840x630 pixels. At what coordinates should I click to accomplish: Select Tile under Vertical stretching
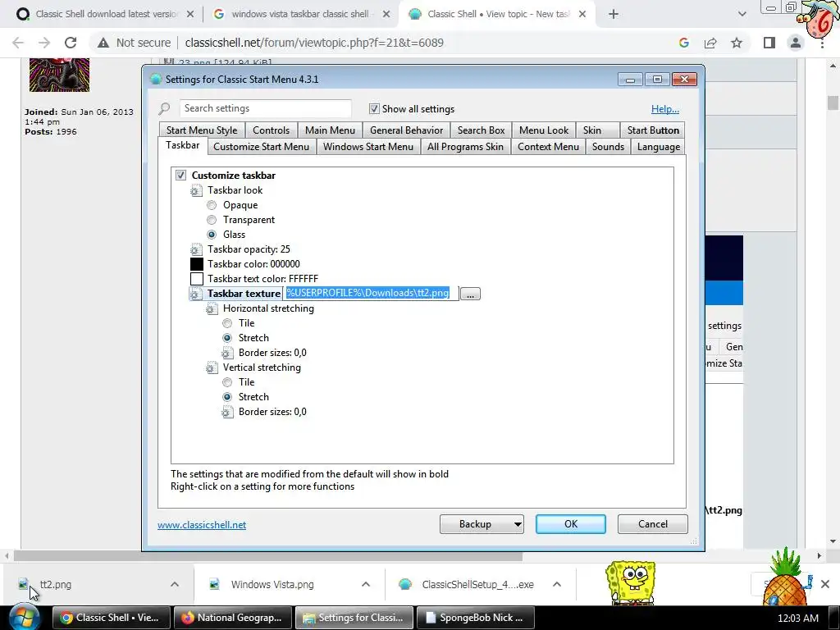pyautogui.click(x=227, y=382)
